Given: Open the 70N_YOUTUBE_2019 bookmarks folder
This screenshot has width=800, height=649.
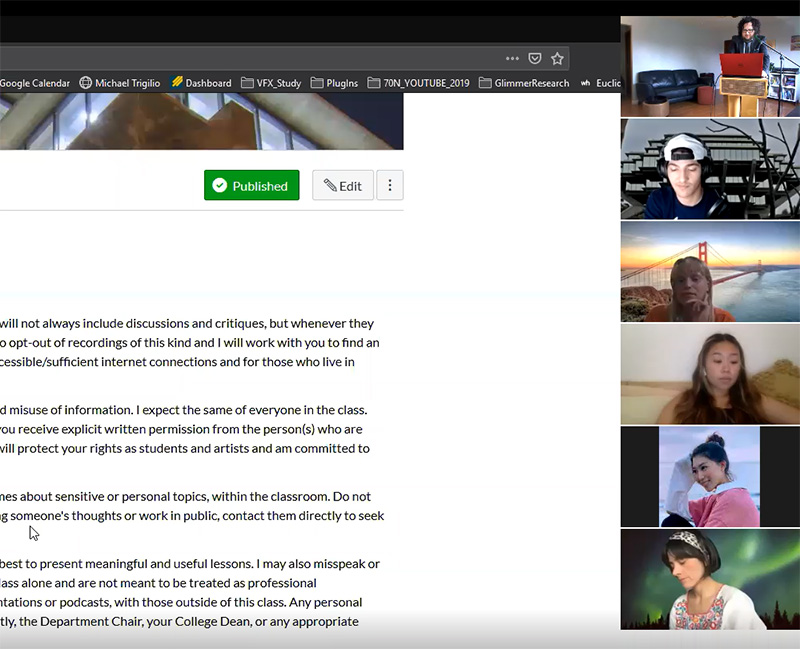Looking at the screenshot, I should point(418,83).
